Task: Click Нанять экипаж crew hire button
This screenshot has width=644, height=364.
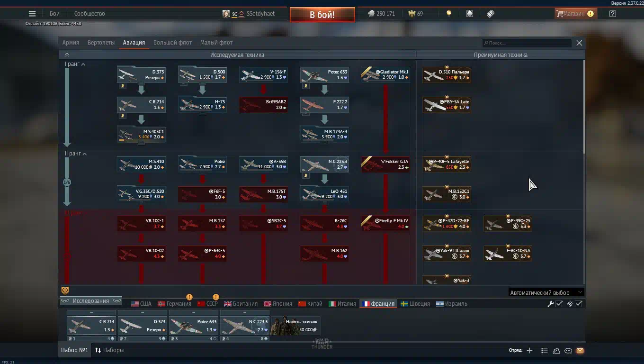Action: (295, 326)
